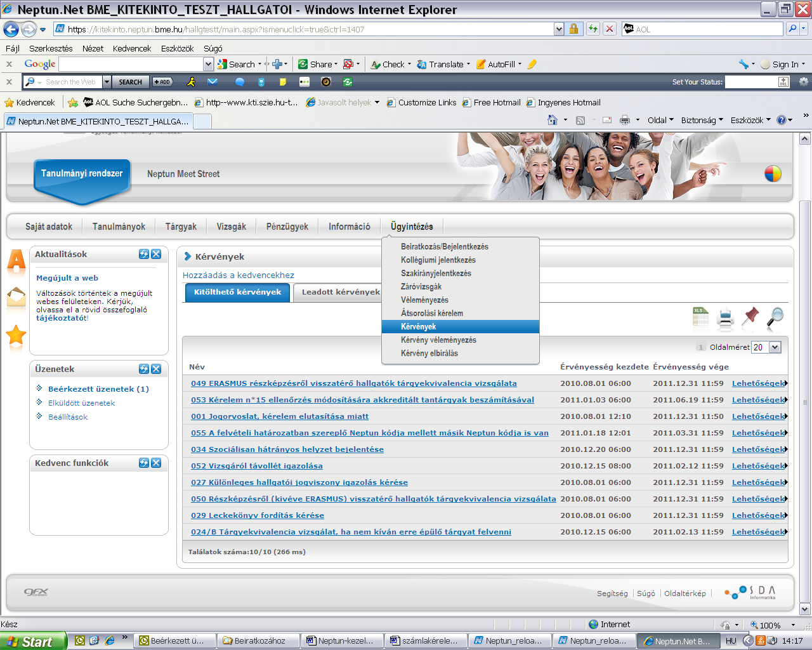Viewport: 812px width, 650px height.
Task: Open the Tanulmányok main menu
Action: point(119,227)
